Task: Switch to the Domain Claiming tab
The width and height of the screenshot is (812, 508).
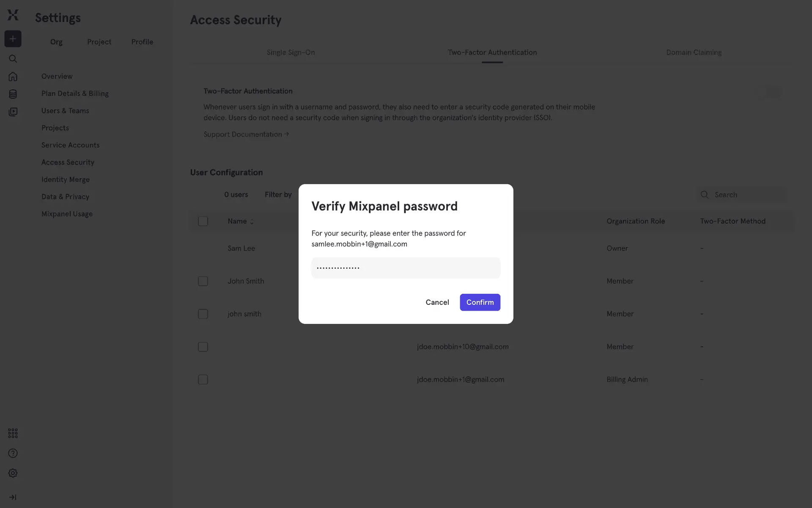Action: pyautogui.click(x=694, y=52)
